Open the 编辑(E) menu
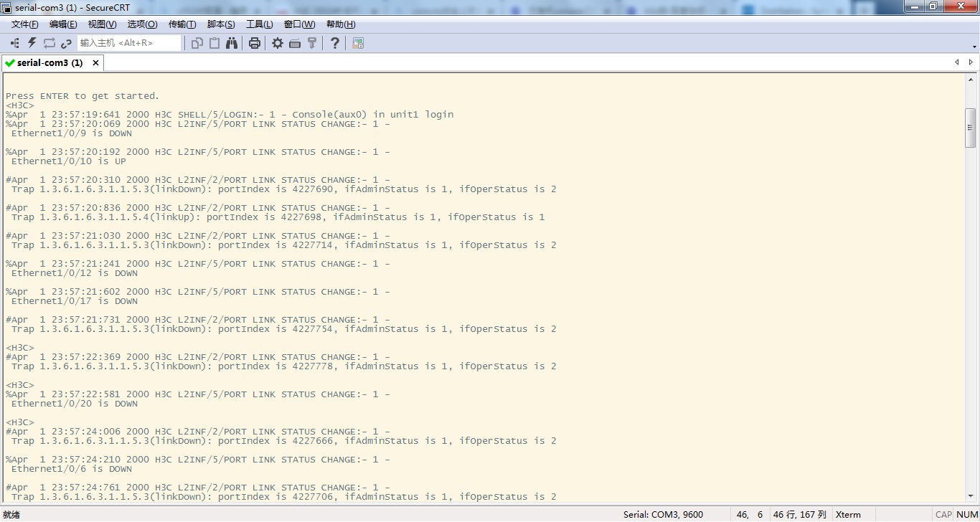 click(x=63, y=24)
